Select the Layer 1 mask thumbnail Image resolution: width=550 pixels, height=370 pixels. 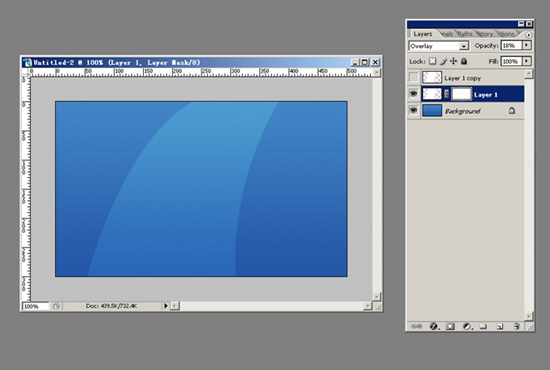click(461, 94)
